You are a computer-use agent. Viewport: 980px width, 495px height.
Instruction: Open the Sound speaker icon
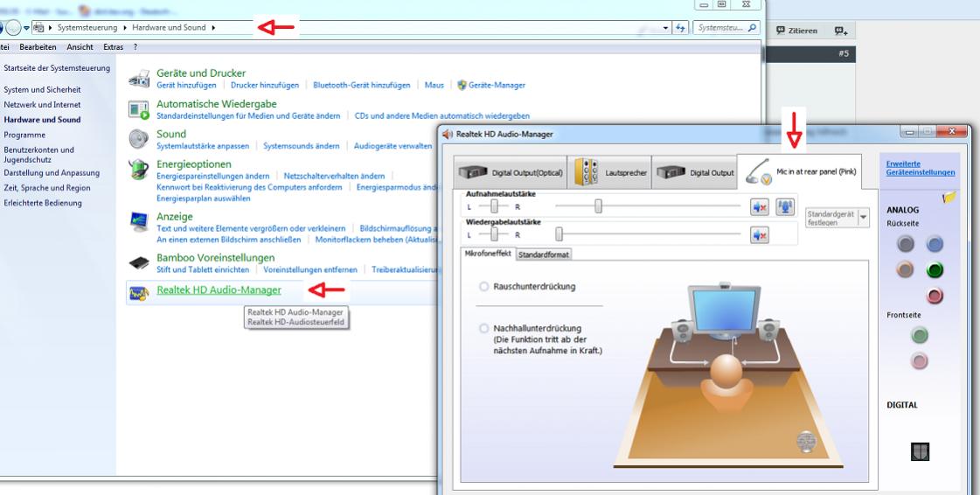pos(139,139)
